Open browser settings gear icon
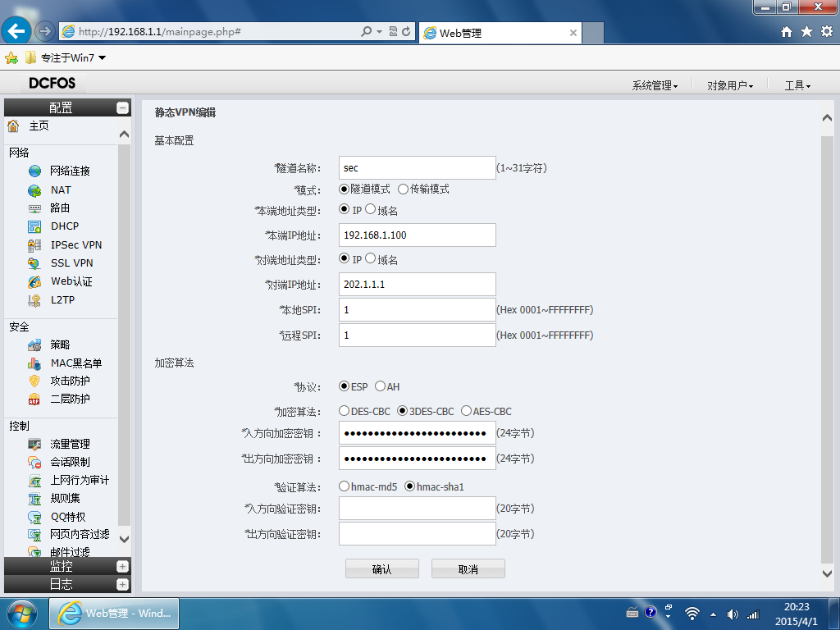 tap(827, 32)
